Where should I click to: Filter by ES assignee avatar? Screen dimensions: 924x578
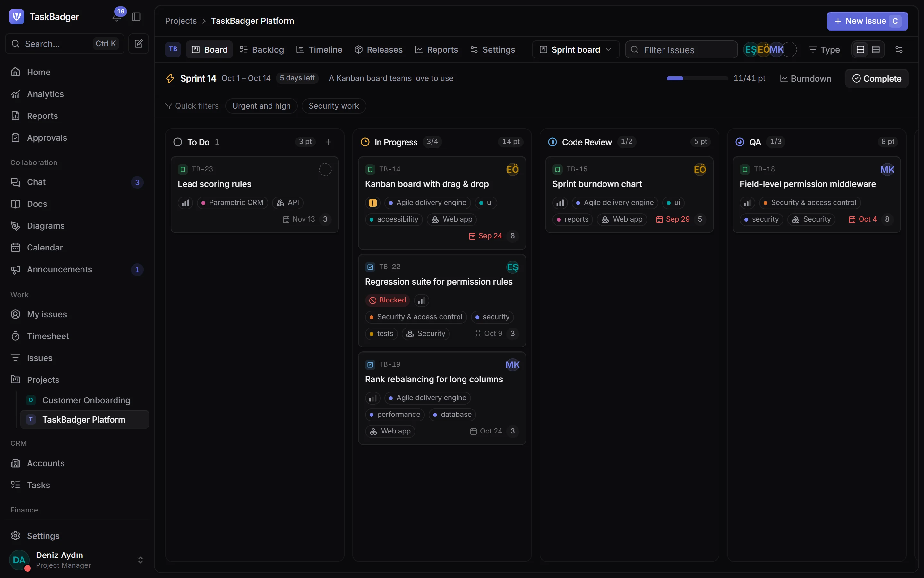coord(750,50)
